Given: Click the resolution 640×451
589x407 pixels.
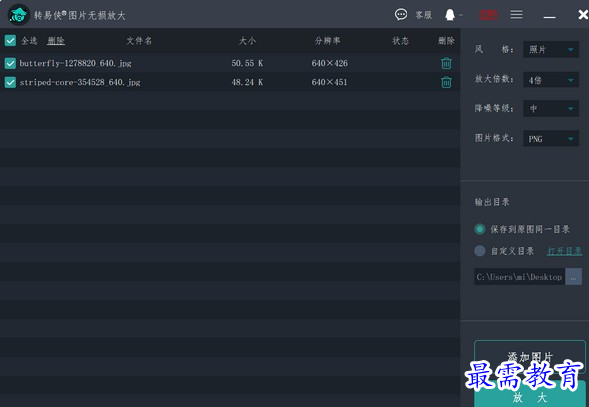Looking at the screenshot, I should pos(329,82).
